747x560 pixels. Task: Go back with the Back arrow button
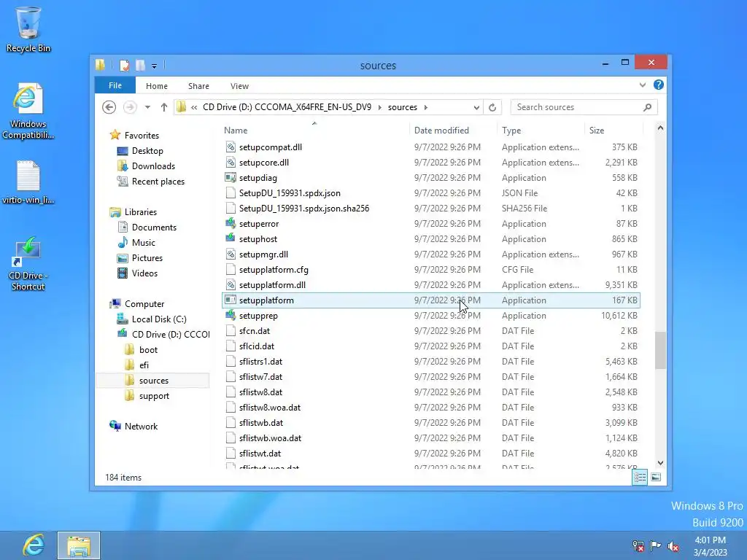click(109, 107)
